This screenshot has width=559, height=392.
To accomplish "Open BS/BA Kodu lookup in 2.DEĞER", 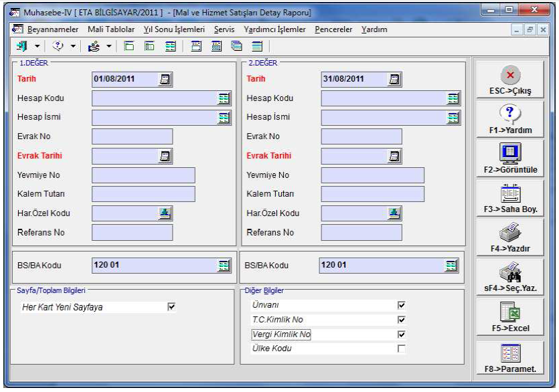I will (452, 266).
